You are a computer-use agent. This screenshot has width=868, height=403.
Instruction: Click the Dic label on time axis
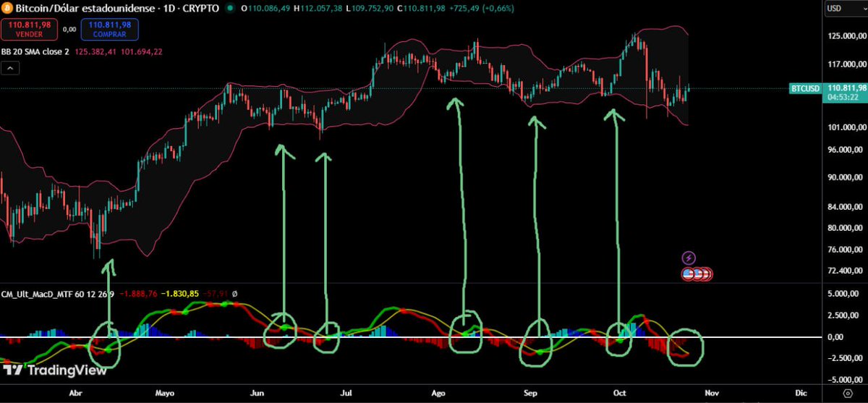click(x=799, y=393)
